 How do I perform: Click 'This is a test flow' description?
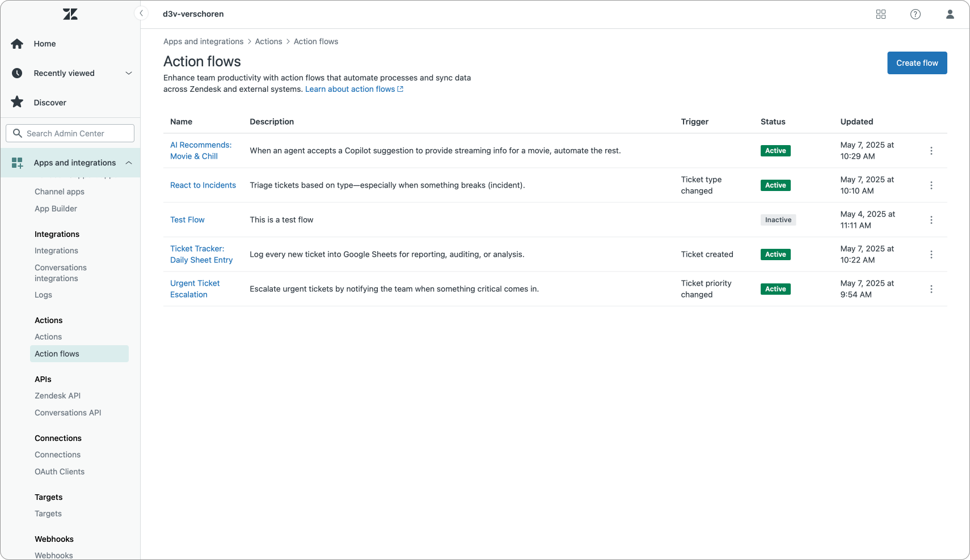click(x=281, y=220)
